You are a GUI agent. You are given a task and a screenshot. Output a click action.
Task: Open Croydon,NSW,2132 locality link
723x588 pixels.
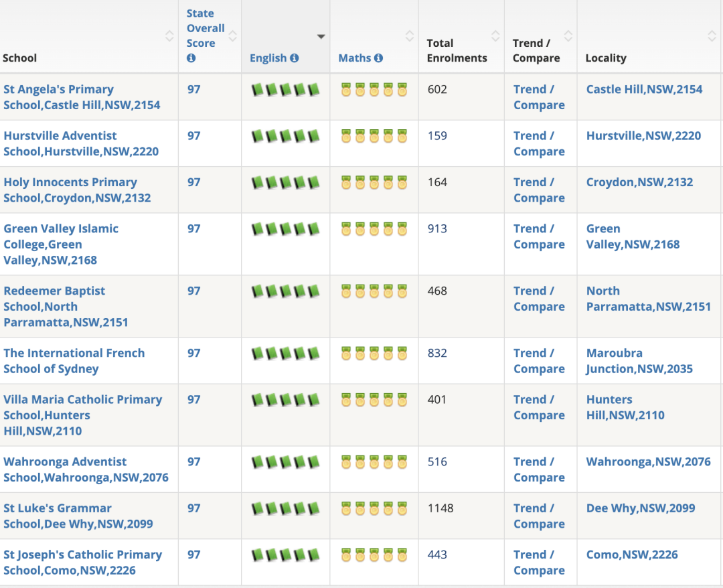click(639, 183)
